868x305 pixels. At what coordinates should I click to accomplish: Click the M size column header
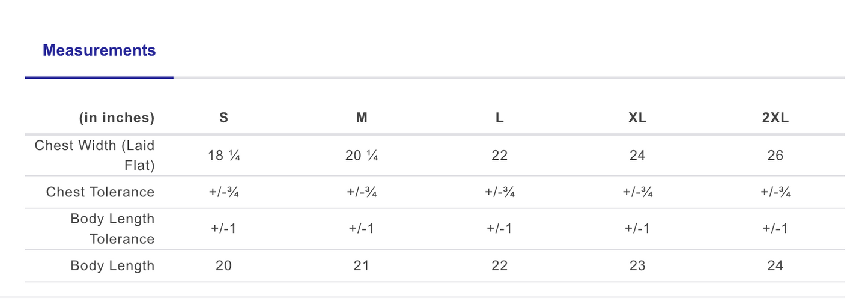coord(362,118)
